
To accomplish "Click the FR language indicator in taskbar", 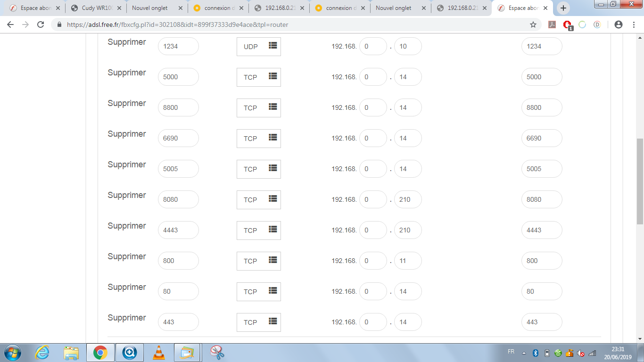I will pos(511,352).
